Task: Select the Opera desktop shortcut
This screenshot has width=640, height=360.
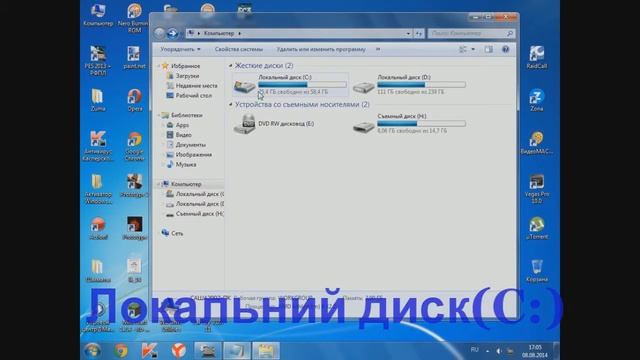Action: pos(134,100)
